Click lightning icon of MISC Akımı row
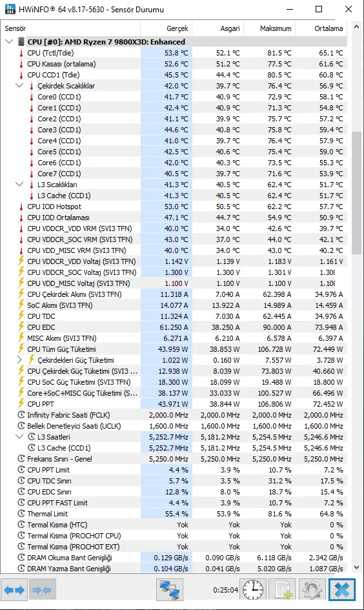 click(21, 338)
